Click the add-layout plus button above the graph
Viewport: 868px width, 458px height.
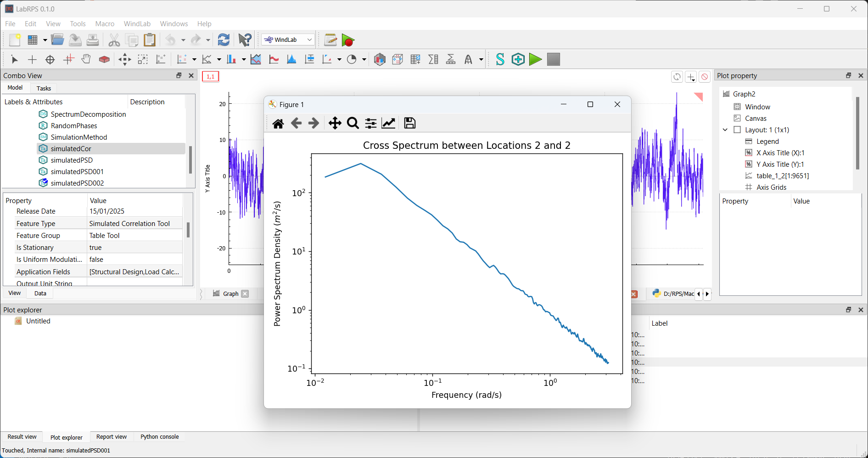point(690,77)
